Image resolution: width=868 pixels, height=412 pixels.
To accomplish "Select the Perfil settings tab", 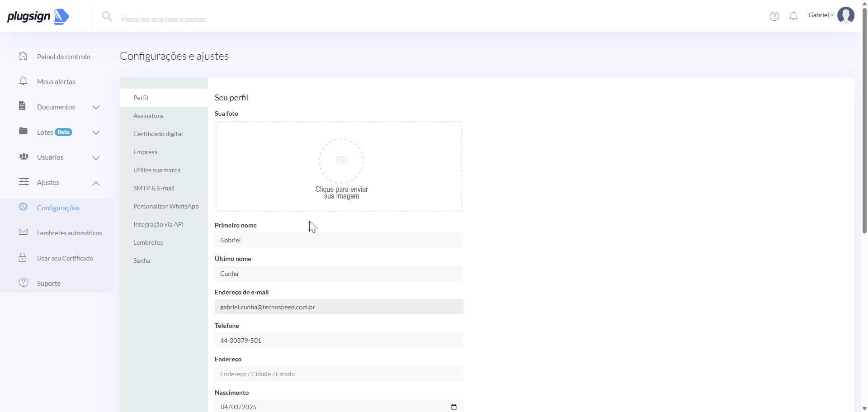I will coord(164,98).
